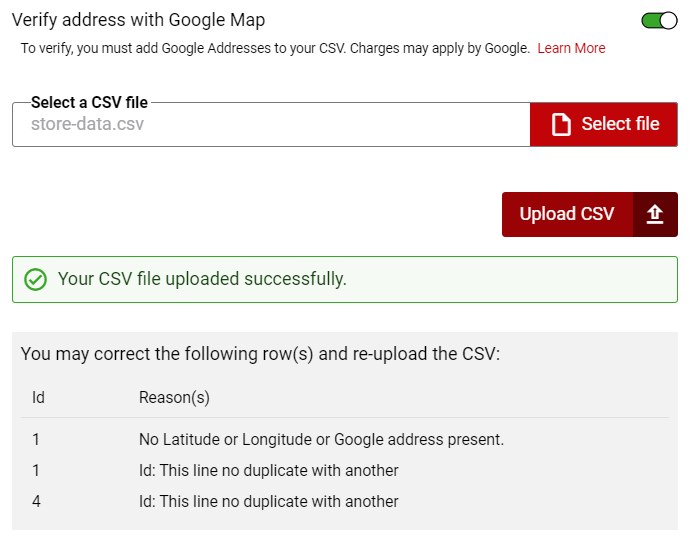Select the duplicate error row with Id 1
Screen dimensions: 699x552
pyautogui.click(x=345, y=470)
